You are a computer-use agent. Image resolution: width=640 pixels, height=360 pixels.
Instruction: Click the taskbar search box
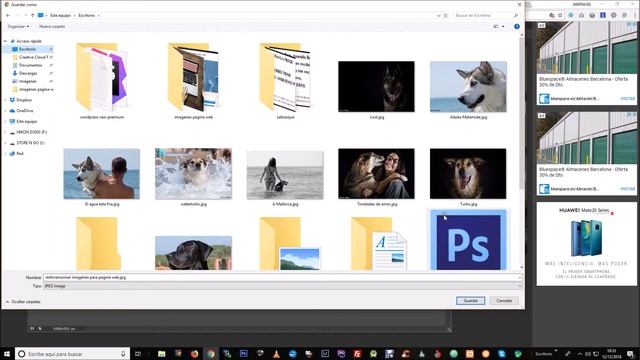[72, 354]
